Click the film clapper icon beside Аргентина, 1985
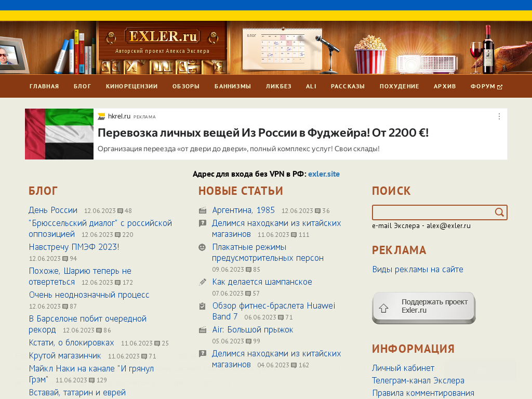The image size is (532, 399). pos(203,211)
